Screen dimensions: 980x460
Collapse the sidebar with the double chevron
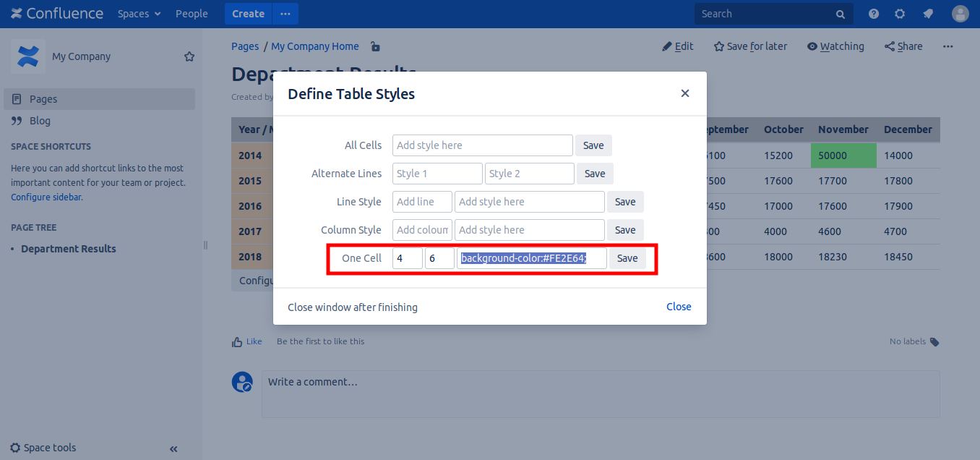pyautogui.click(x=173, y=448)
